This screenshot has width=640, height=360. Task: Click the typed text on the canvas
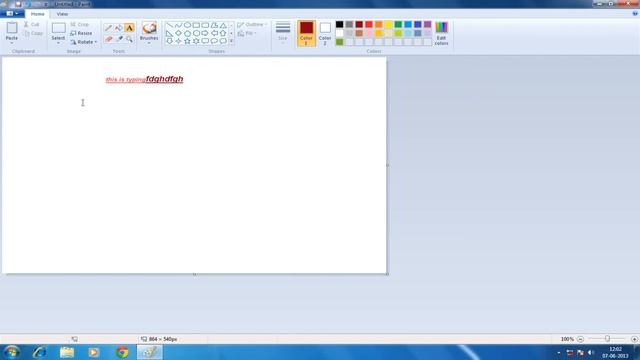(144, 79)
